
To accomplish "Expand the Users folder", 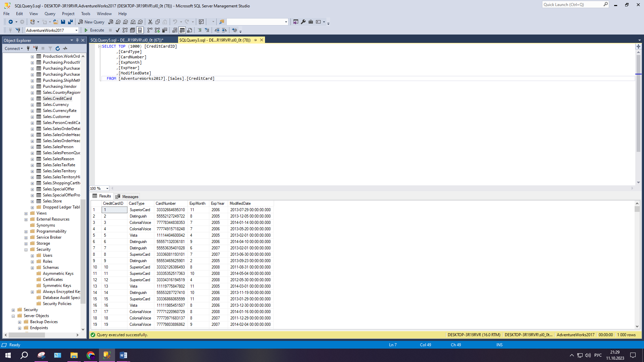I will coord(33,255).
